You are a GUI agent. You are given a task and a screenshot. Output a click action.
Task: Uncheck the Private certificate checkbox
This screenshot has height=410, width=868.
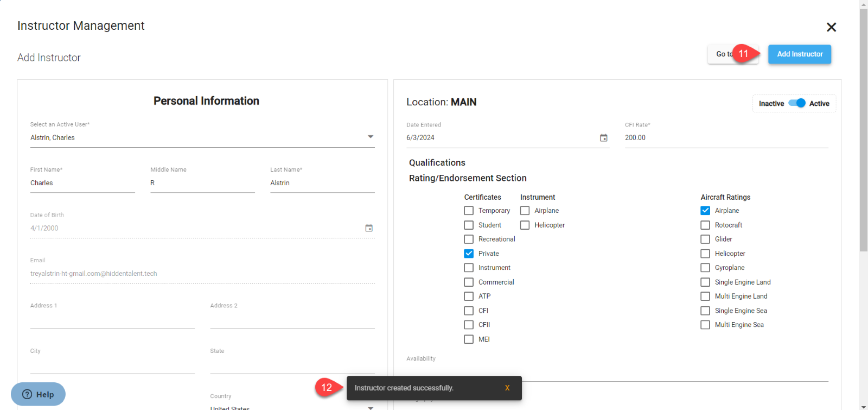(x=469, y=254)
